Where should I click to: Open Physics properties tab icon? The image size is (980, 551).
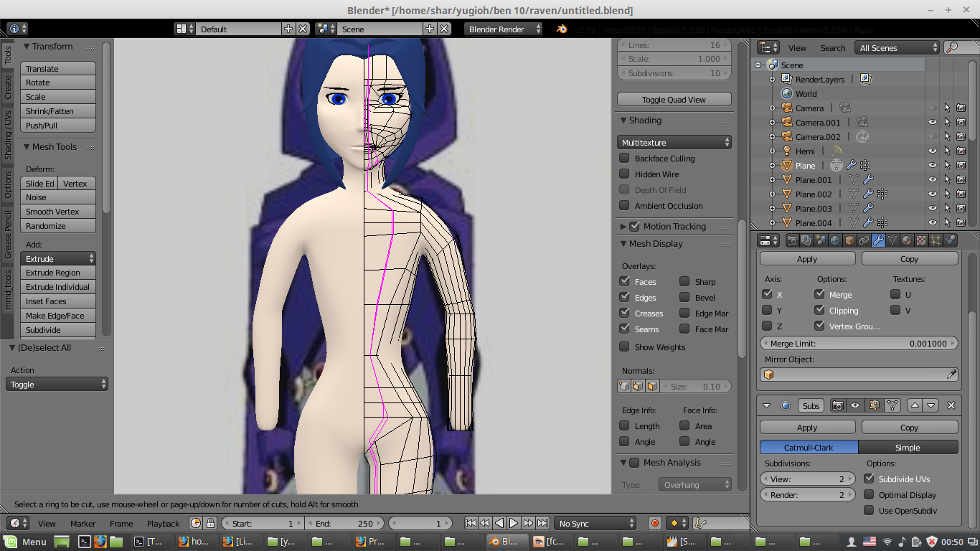[950, 240]
